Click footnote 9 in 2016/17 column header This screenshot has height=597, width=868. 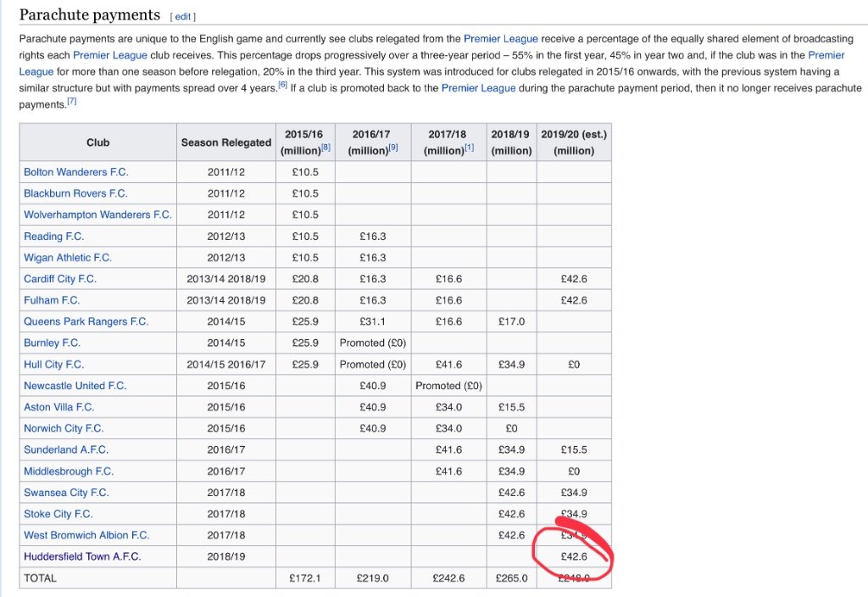pyautogui.click(x=392, y=148)
